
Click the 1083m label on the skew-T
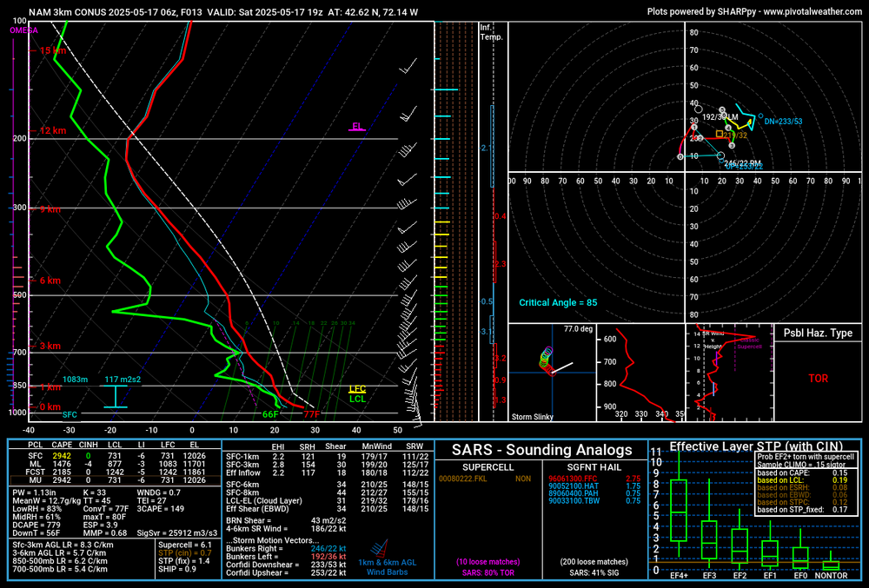[75, 380]
